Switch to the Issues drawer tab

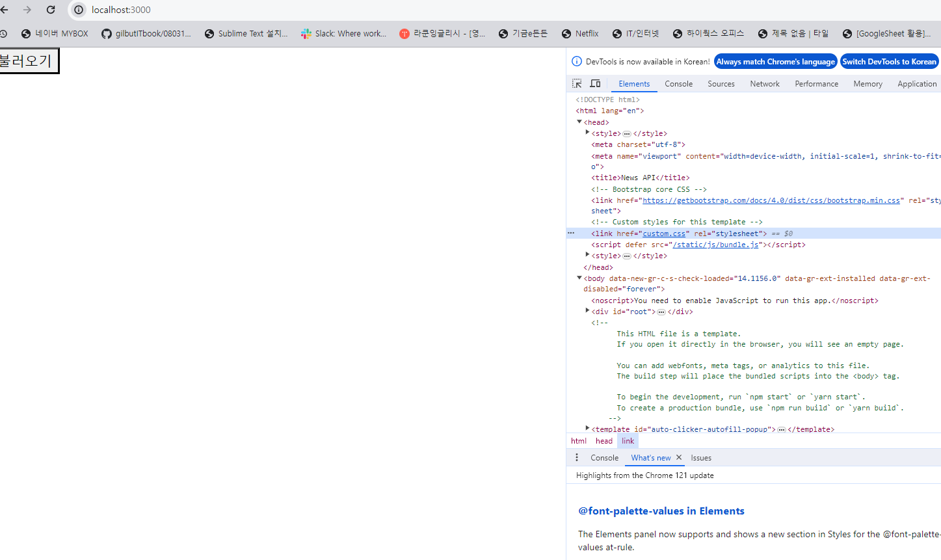coord(701,458)
